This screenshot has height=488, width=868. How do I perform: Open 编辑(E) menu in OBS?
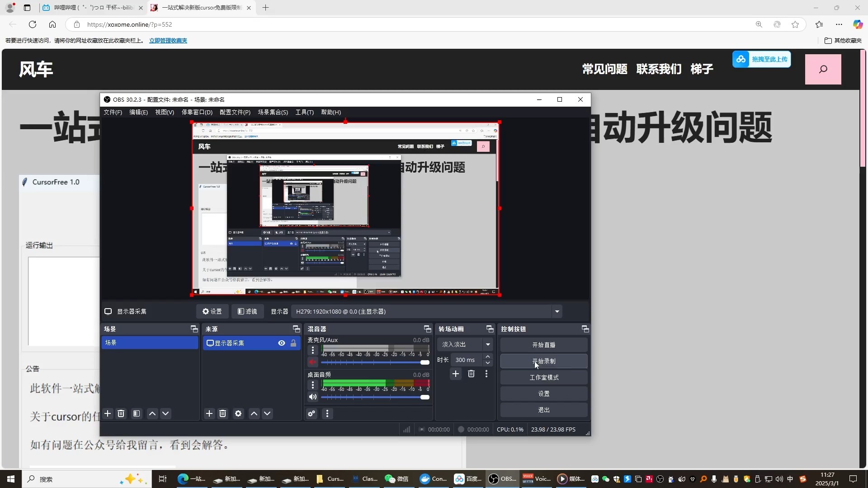coord(138,112)
